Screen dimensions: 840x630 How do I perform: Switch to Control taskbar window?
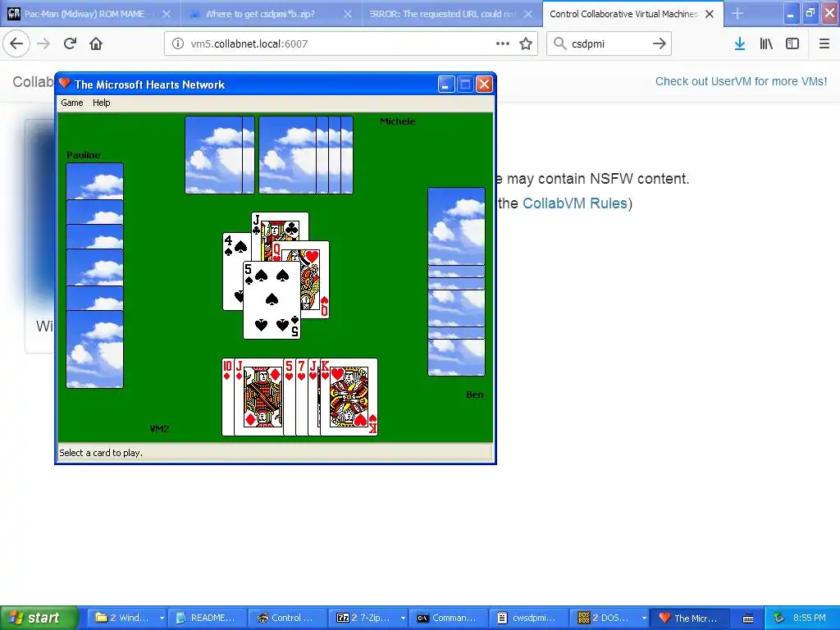[x=286, y=618]
